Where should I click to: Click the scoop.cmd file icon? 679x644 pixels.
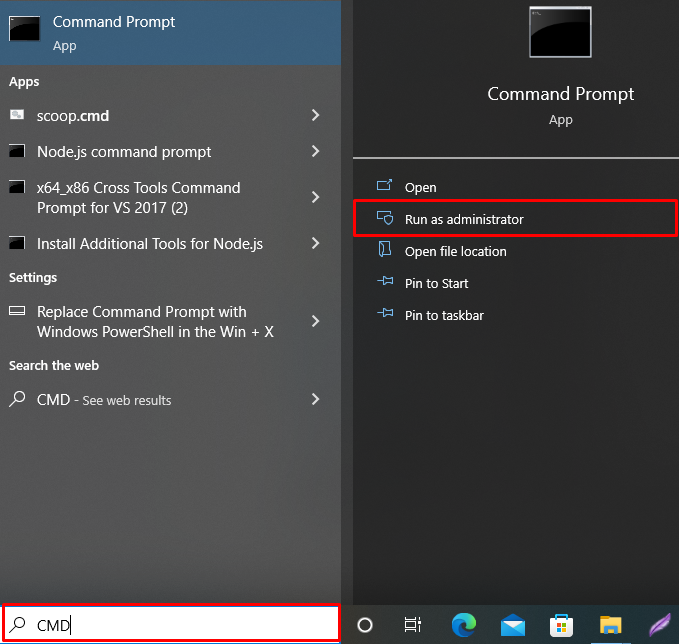click(x=17, y=115)
